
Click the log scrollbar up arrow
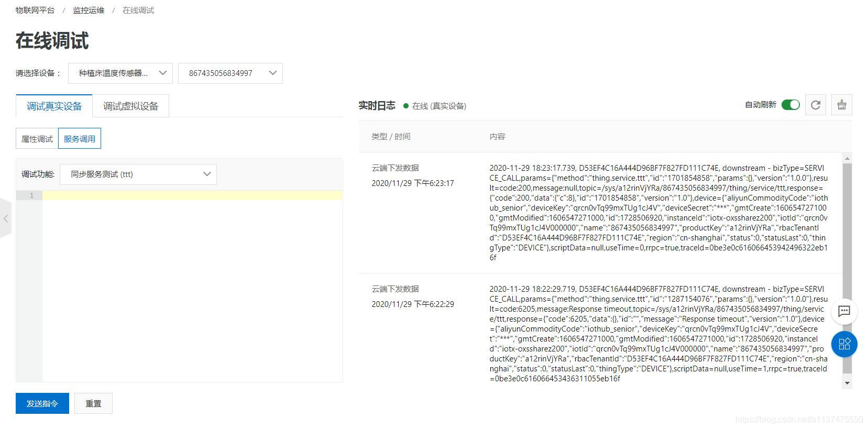847,158
